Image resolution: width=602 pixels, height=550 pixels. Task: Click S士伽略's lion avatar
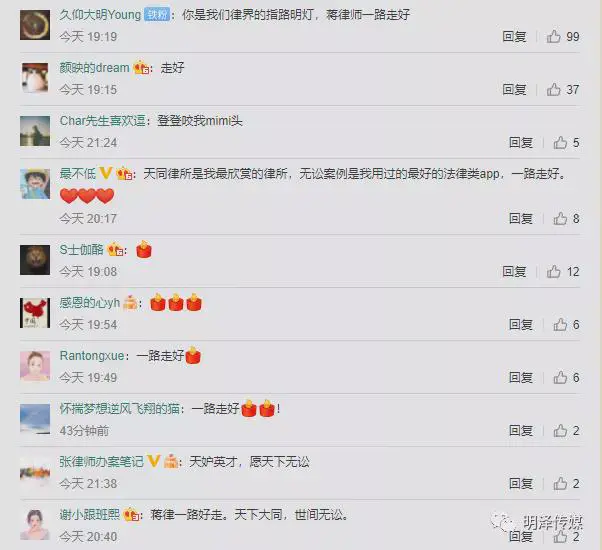point(35,260)
